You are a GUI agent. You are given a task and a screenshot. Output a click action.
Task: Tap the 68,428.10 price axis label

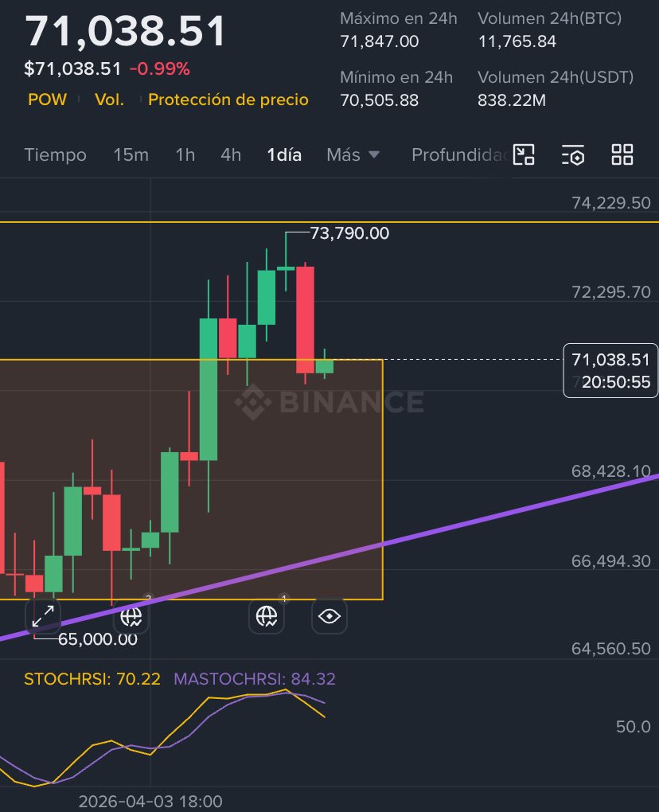(611, 470)
